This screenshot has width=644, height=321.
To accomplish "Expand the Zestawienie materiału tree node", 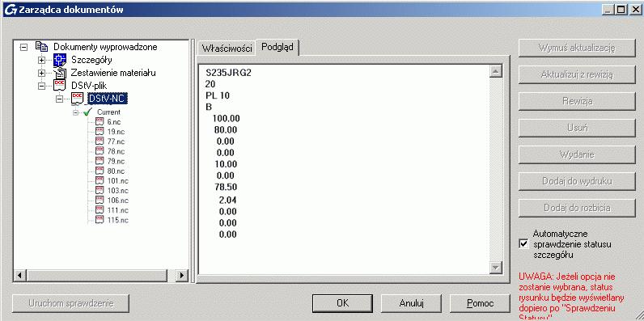I will click(x=41, y=73).
